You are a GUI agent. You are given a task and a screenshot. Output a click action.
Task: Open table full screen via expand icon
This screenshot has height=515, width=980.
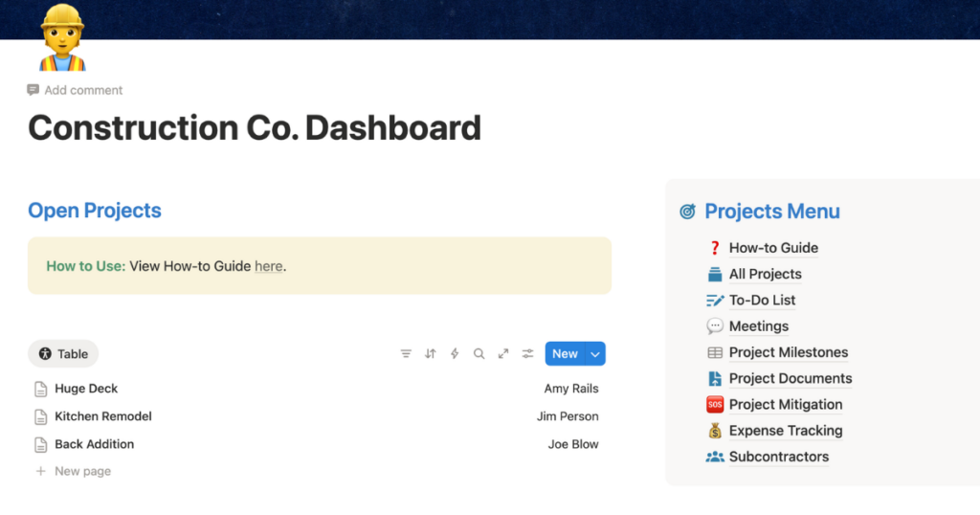(503, 354)
